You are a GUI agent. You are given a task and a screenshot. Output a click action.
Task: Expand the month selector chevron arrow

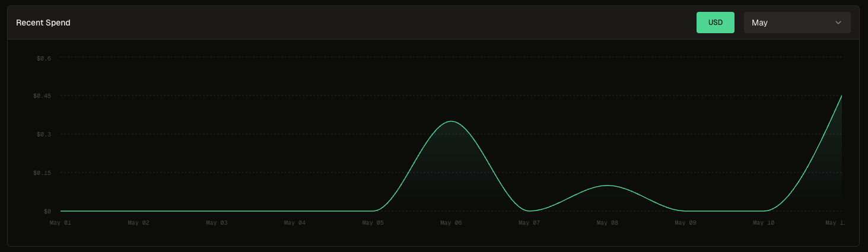pyautogui.click(x=838, y=23)
